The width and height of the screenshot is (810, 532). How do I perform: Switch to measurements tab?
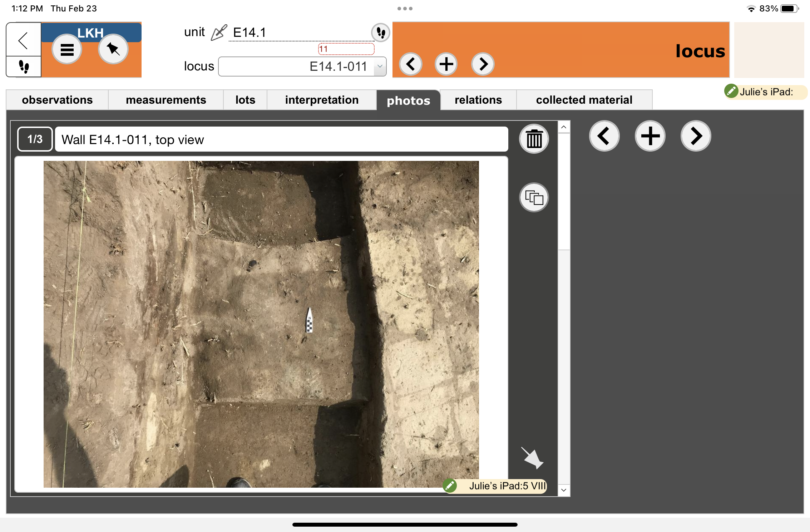[x=166, y=100]
